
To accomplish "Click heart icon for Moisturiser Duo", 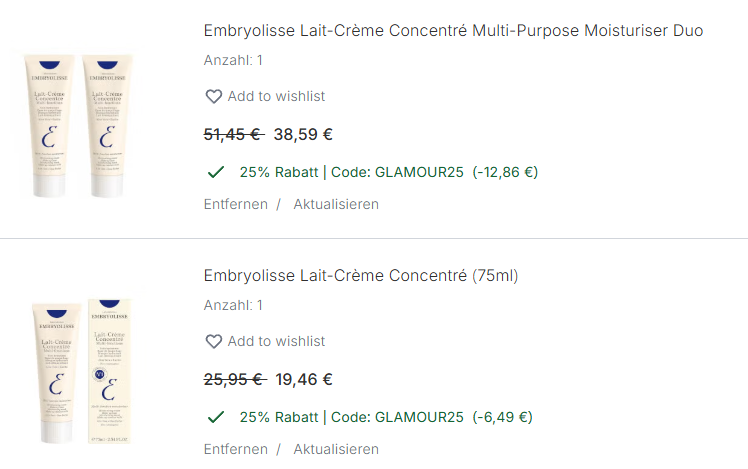I will point(213,97).
